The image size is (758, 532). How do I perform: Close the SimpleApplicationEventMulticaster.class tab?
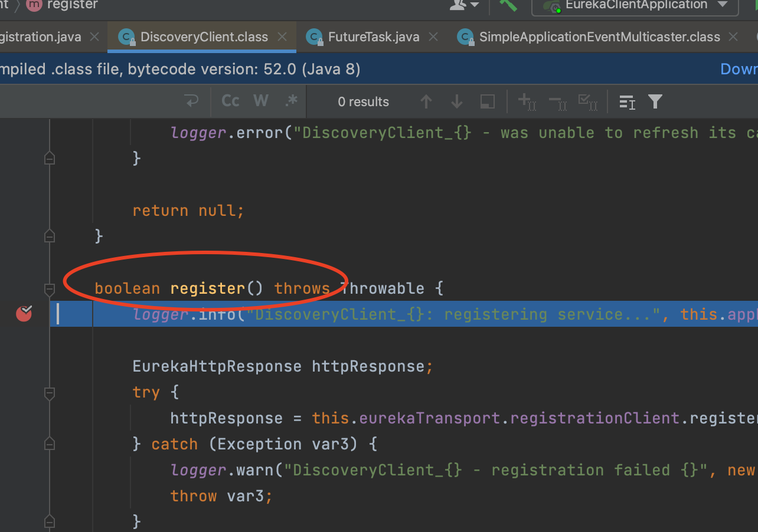pos(733,37)
